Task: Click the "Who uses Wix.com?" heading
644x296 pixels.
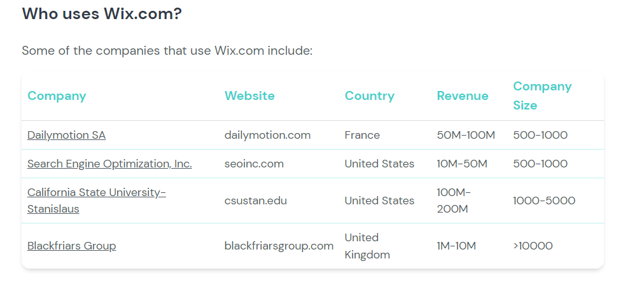Action: (x=102, y=14)
